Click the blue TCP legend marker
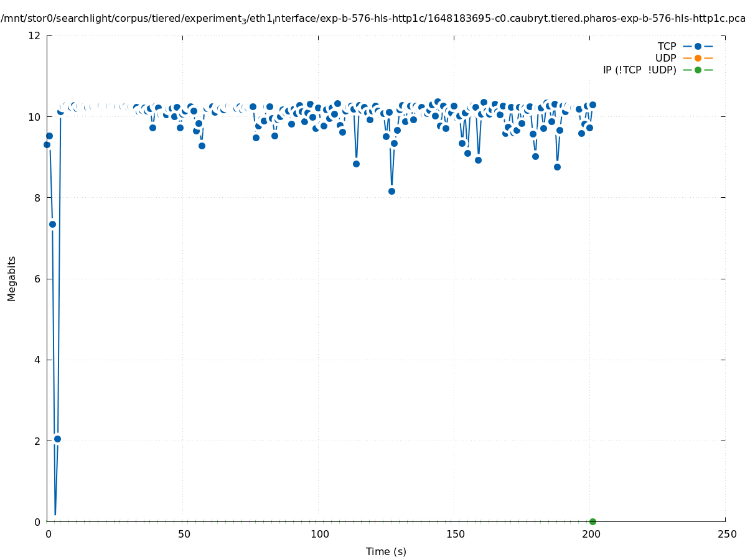This screenshot has height=560, width=745. pos(698,46)
